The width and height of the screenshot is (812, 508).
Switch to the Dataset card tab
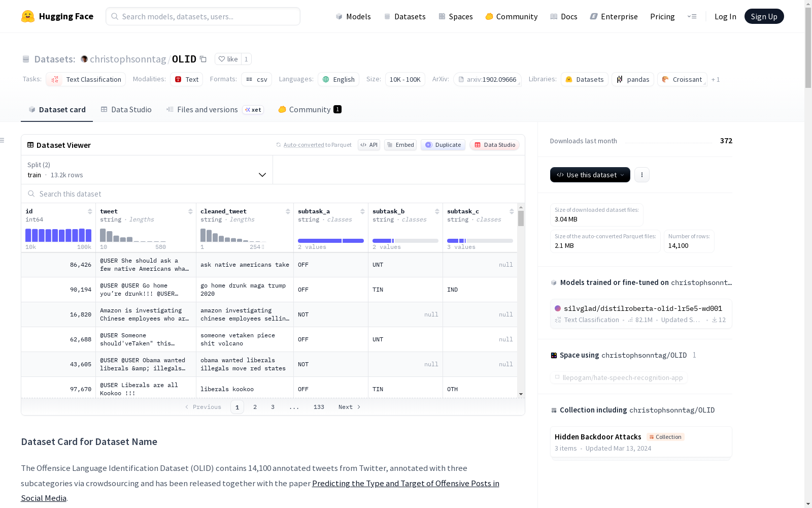pyautogui.click(x=57, y=109)
